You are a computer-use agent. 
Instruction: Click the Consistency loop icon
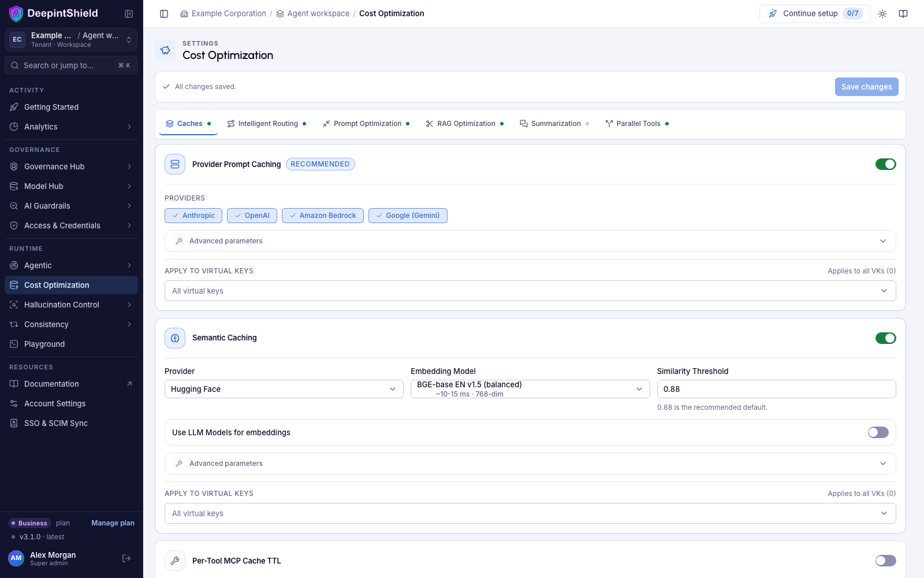(x=14, y=324)
